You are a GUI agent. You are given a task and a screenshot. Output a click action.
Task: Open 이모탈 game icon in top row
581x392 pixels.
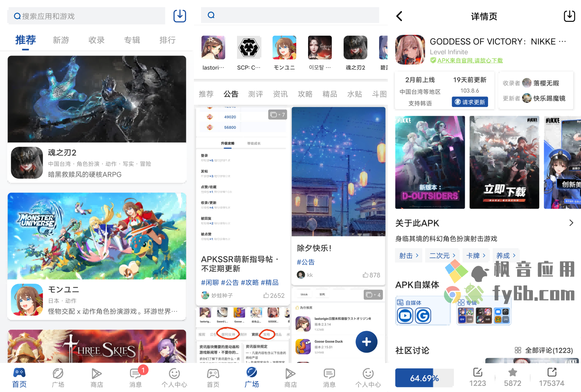[x=320, y=47]
